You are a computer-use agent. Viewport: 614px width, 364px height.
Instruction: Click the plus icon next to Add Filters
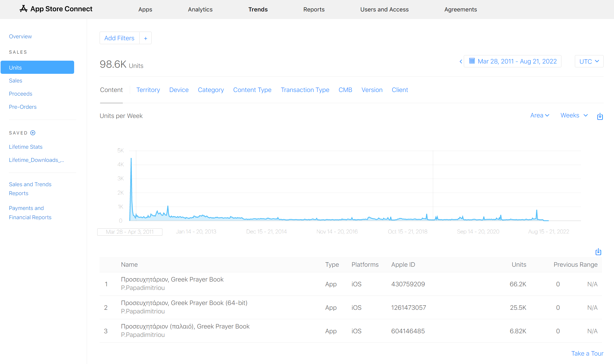click(x=145, y=38)
